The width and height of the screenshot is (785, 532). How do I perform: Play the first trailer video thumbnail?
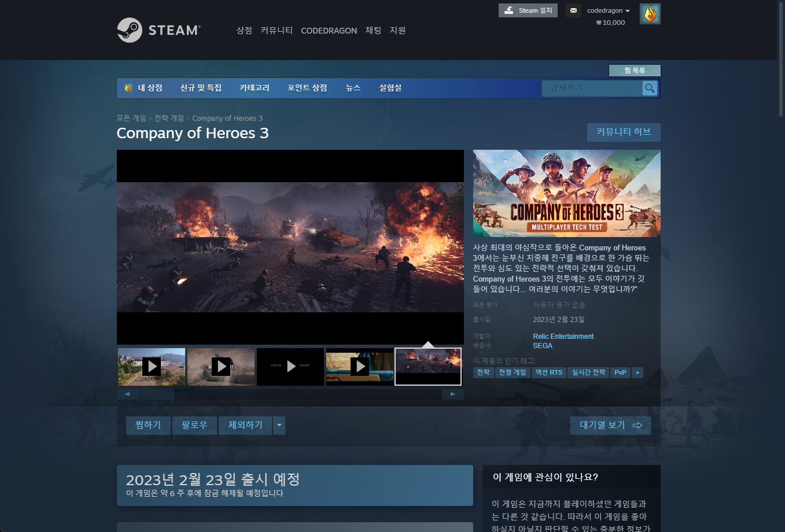point(152,367)
